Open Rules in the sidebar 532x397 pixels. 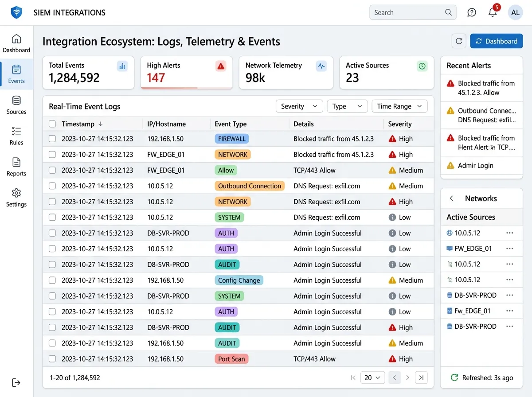point(16,136)
